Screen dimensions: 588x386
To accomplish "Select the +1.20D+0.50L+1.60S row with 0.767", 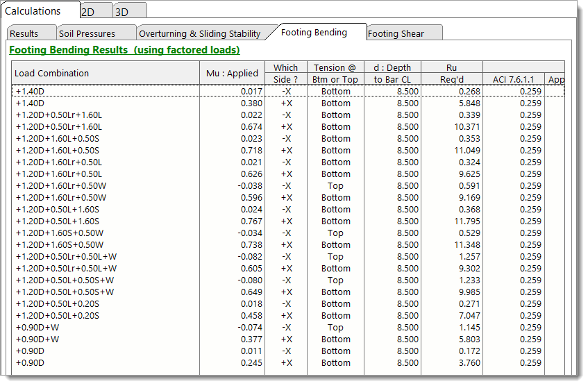I will pos(104,221).
